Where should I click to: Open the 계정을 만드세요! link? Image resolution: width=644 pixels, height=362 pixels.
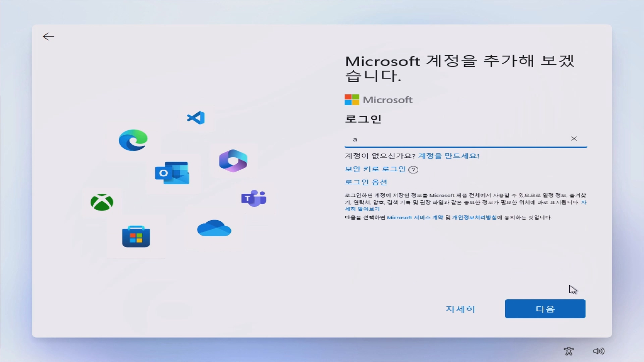[x=448, y=156]
